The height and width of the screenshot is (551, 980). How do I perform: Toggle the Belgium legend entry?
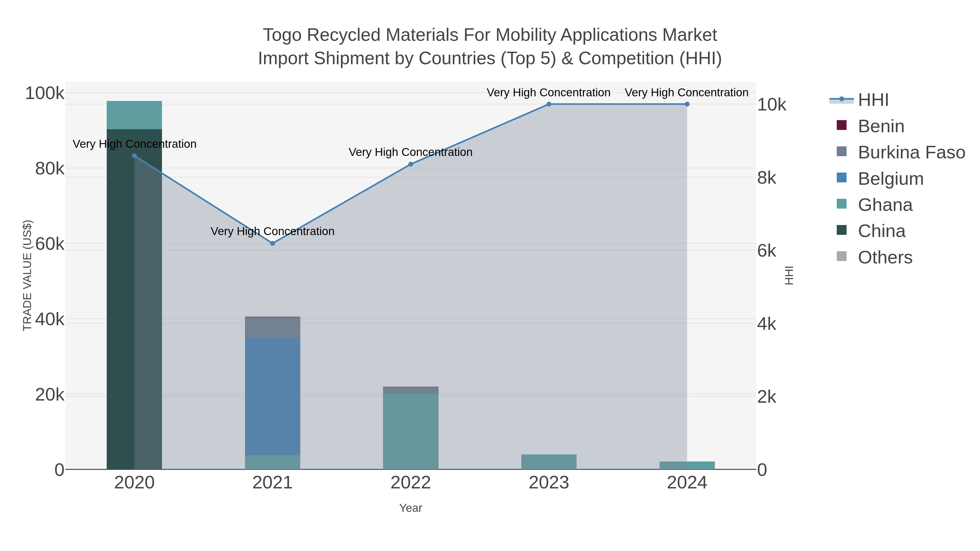(x=880, y=179)
